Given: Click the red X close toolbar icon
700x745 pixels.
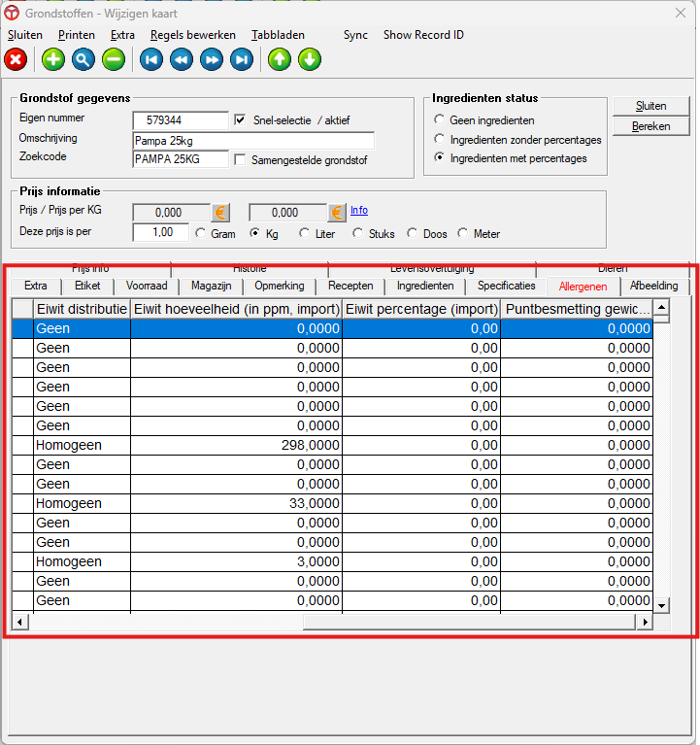Looking at the screenshot, I should 16,60.
